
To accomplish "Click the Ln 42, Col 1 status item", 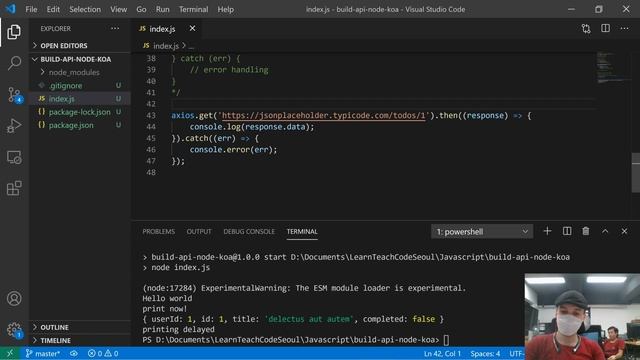I will point(442,353).
